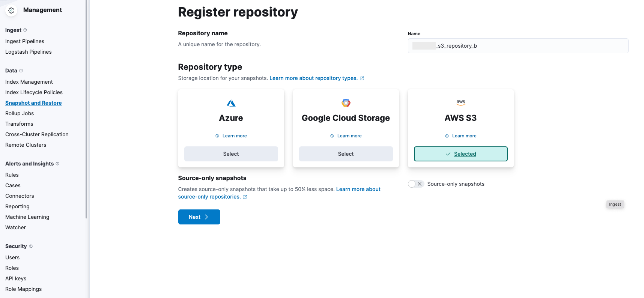Screen dimensions: 644x298
Task: Click Learn more on the Azure card
Action: (x=235, y=136)
